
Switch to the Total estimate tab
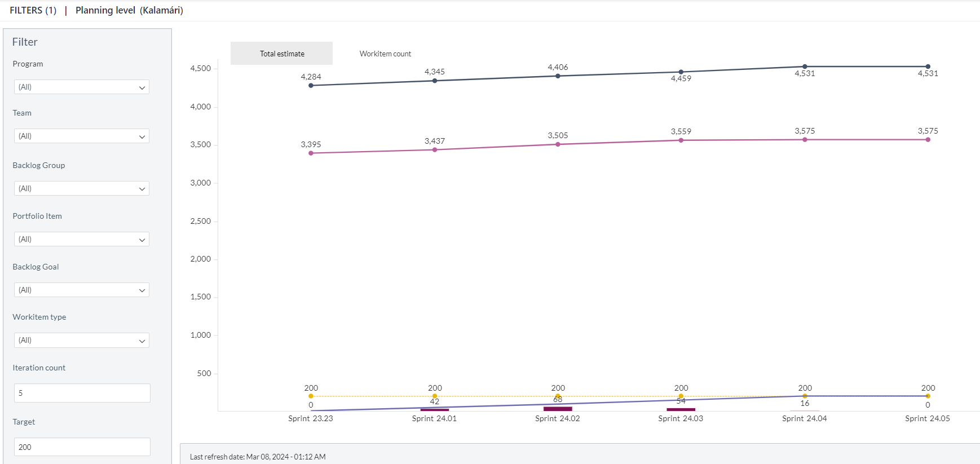282,54
